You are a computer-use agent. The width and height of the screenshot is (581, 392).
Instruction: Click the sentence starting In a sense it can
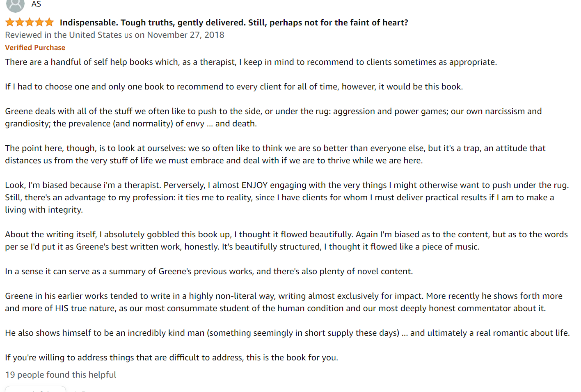coord(209,271)
